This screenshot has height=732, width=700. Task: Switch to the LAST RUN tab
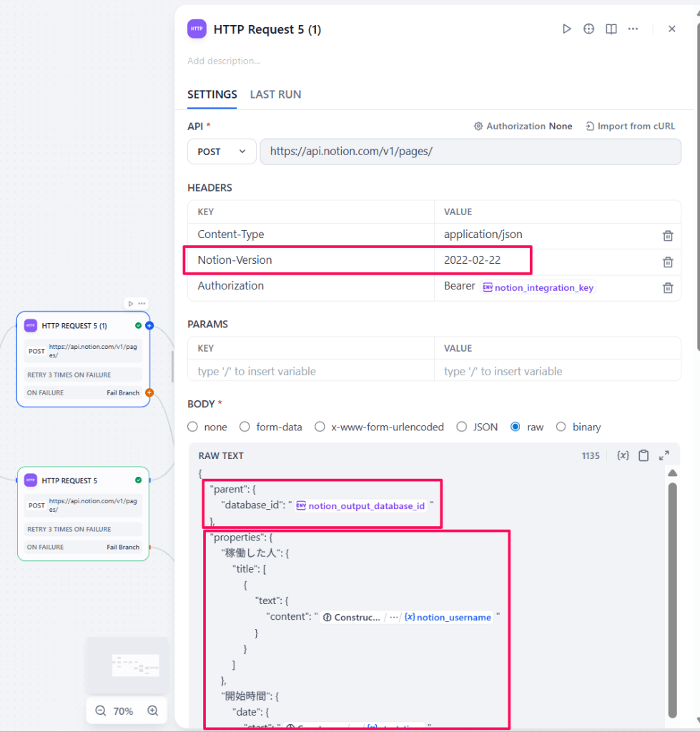coord(275,94)
